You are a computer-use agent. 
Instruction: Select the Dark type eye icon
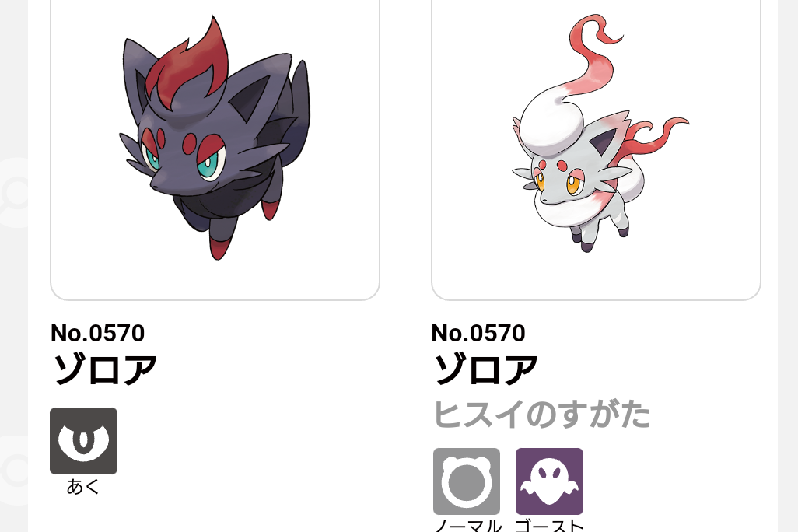pos(83,441)
